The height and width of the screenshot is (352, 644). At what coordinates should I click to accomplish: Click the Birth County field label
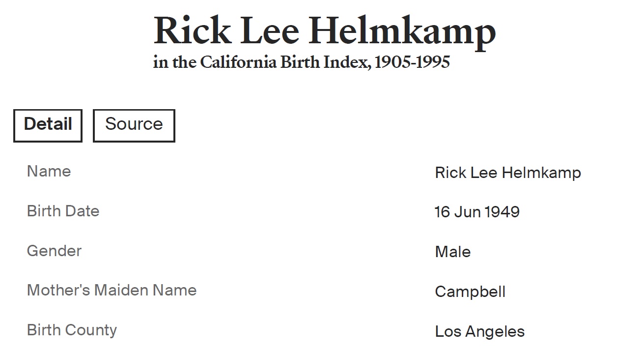click(72, 330)
